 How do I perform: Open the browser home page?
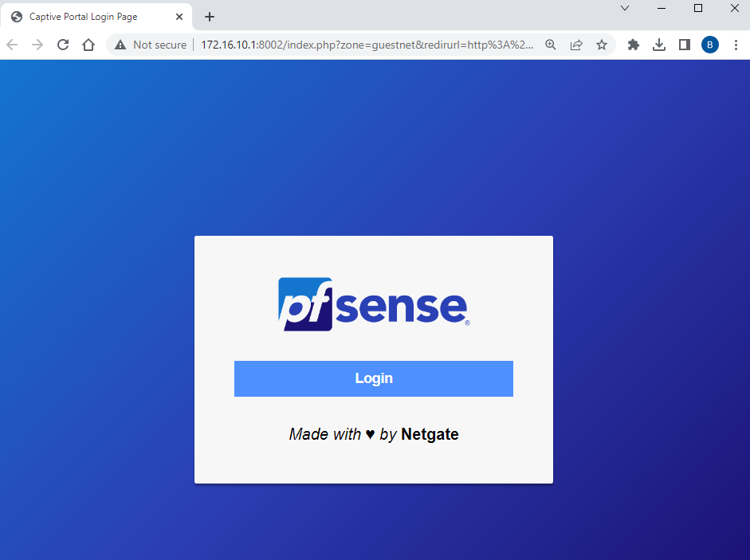pos(88,45)
